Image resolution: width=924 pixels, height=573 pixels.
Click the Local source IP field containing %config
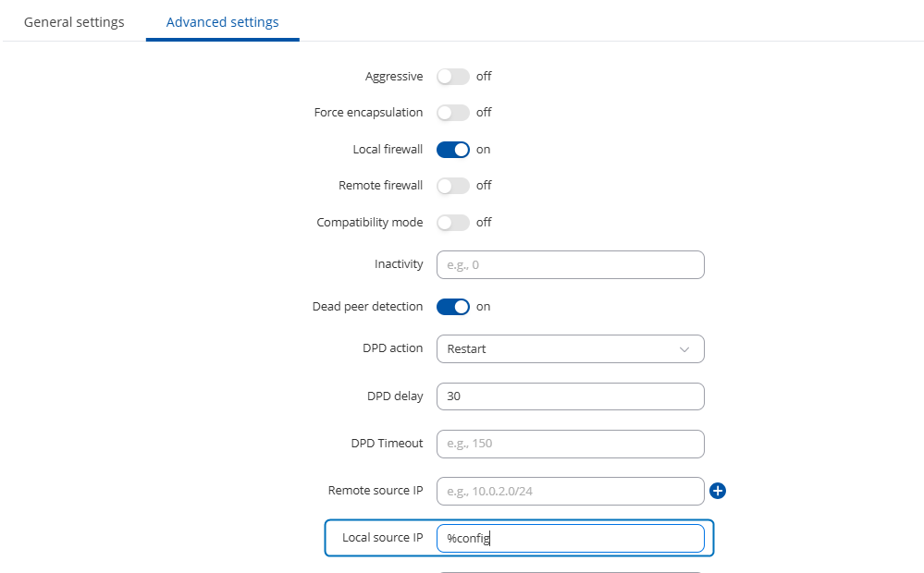[570, 539]
